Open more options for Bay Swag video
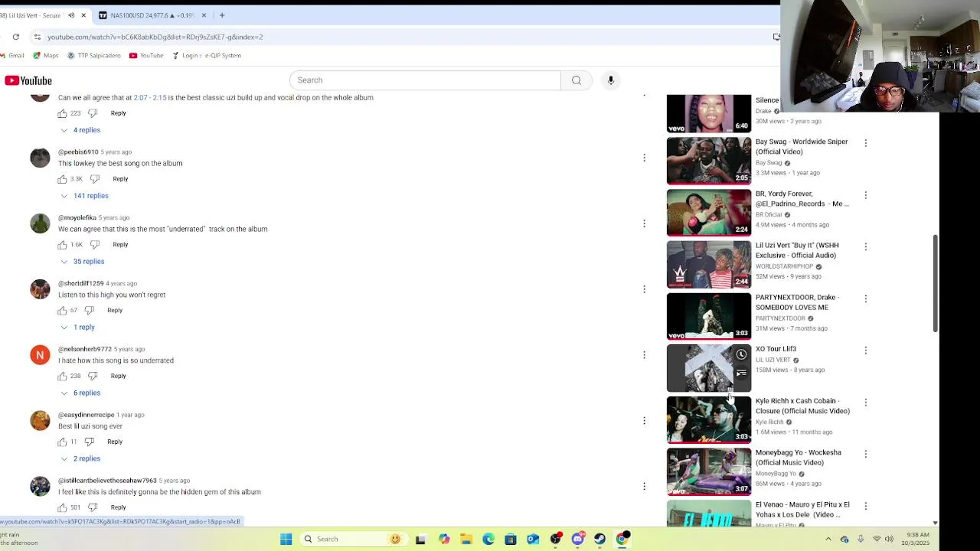This screenshot has height=551, width=980. tap(866, 143)
